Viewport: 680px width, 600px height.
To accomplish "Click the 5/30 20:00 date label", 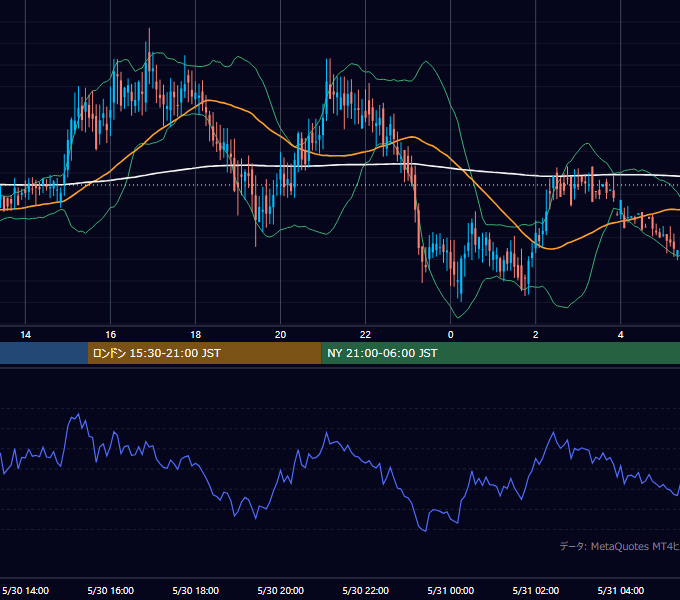I will pos(281,590).
